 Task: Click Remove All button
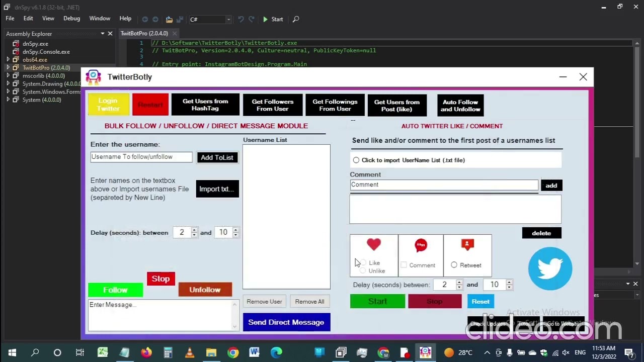pyautogui.click(x=309, y=302)
